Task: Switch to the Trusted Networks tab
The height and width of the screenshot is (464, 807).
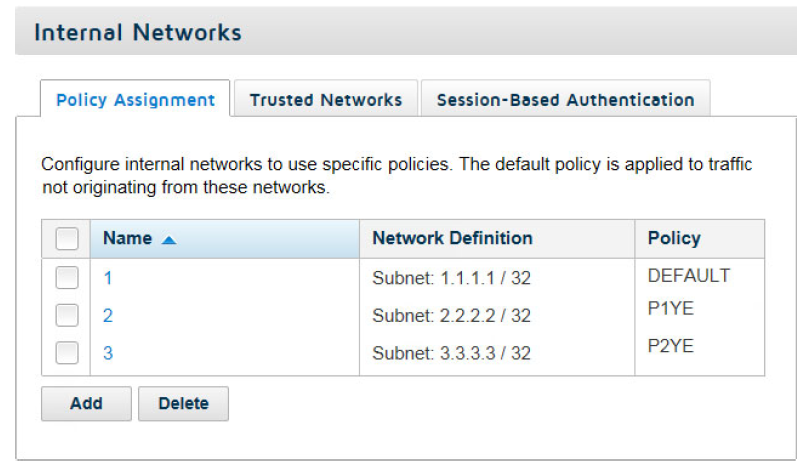Action: click(326, 98)
